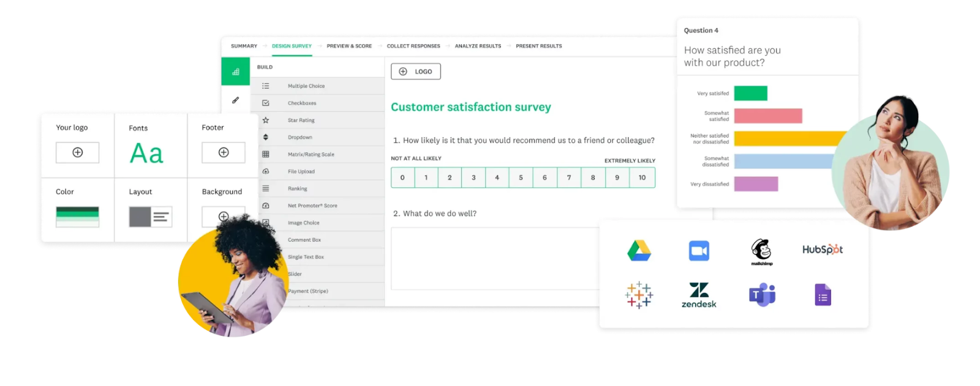Viewport: 980px width, 386px height.
Task: Select rating 1 on the likelihood scale
Action: click(426, 177)
